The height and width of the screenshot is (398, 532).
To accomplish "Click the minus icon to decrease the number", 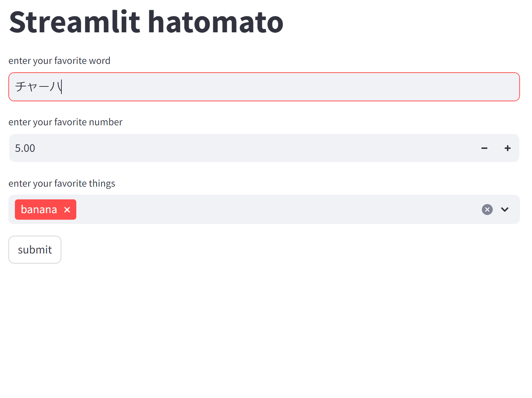I will [x=484, y=148].
